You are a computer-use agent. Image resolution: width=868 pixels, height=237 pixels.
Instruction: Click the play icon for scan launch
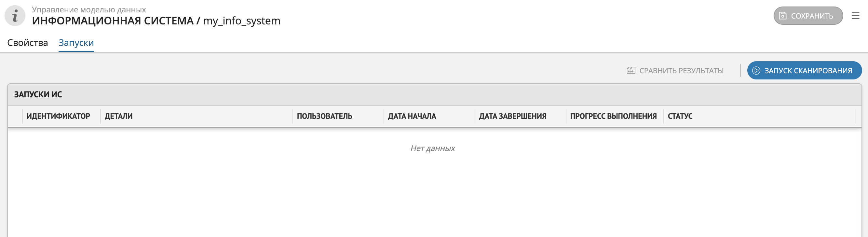point(756,70)
